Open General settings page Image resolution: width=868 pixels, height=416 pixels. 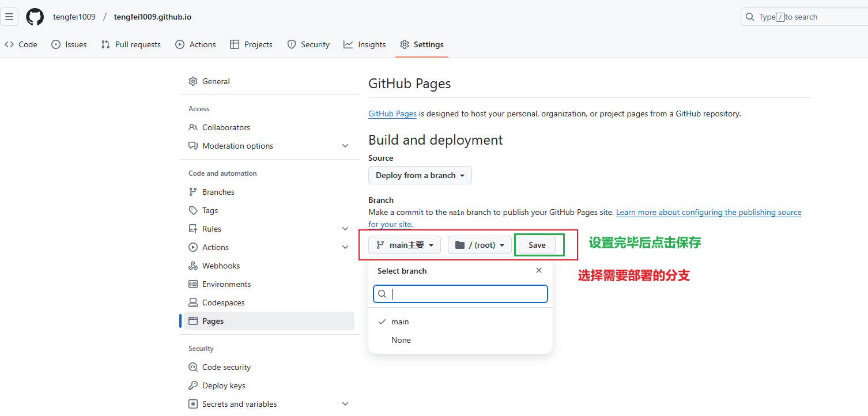(x=269, y=81)
